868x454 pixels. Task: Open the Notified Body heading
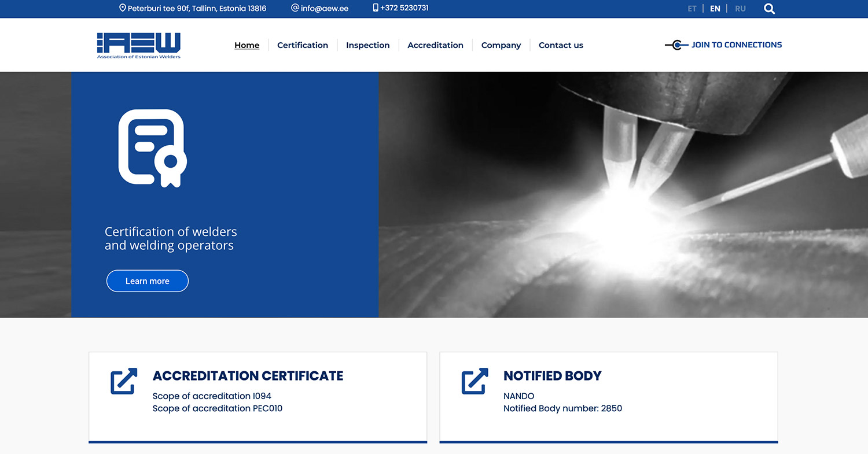pos(553,376)
